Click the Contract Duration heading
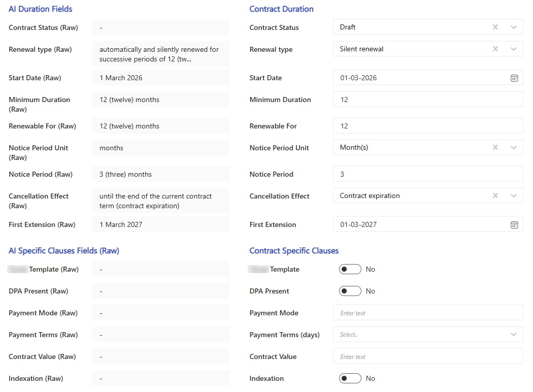533x392 pixels. coord(281,9)
